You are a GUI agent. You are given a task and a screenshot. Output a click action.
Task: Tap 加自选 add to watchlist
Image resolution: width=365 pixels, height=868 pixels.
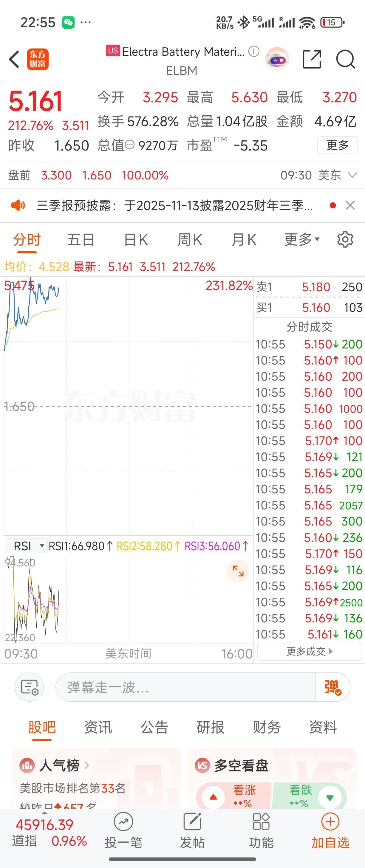330,830
